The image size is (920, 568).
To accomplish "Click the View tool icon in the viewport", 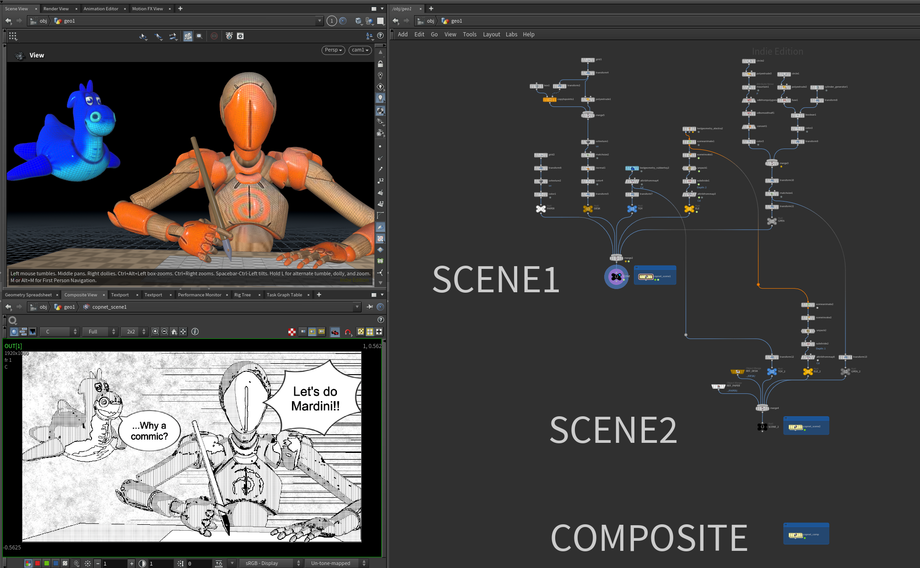I will pyautogui.click(x=17, y=55).
